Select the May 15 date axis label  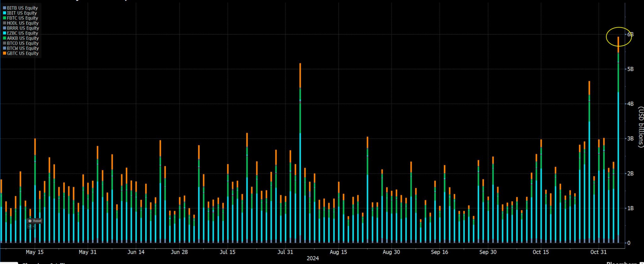coord(35,252)
